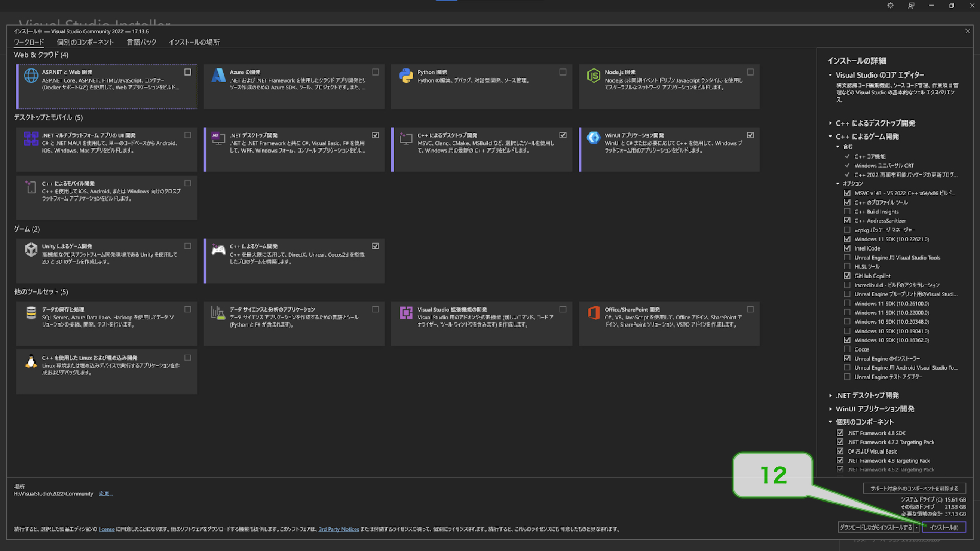Screen dimensions: 980x551
Task: Click the C++ desktop development icon
Action: point(406,138)
